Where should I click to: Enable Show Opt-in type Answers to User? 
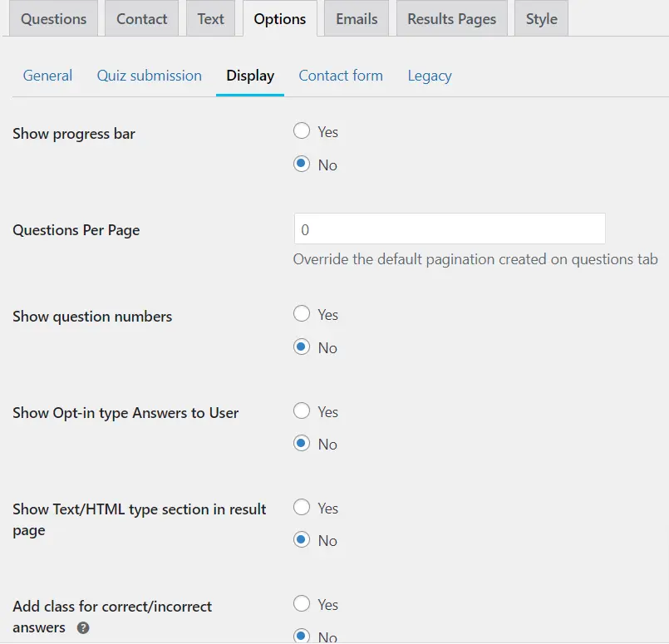302,411
